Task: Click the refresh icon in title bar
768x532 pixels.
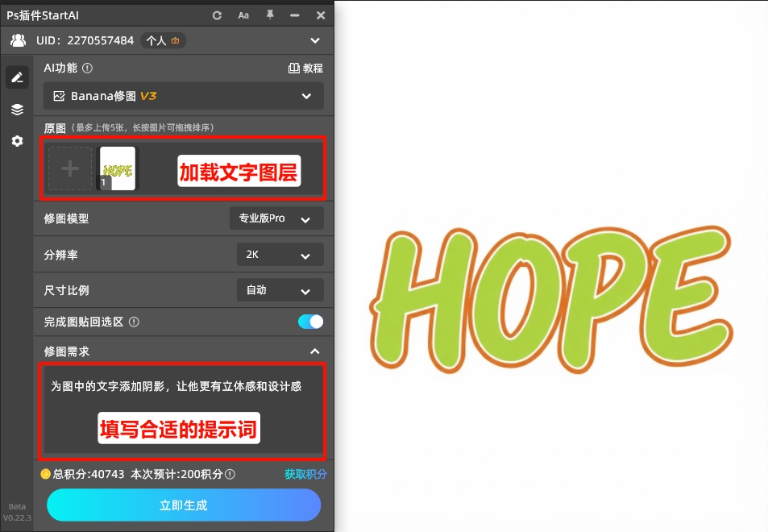Action: pos(216,15)
